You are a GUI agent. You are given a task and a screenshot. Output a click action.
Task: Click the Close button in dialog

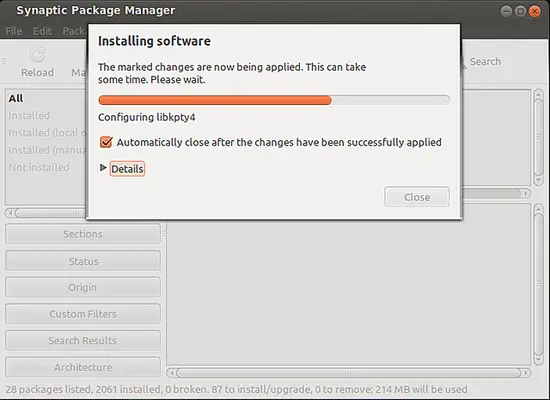pos(417,197)
